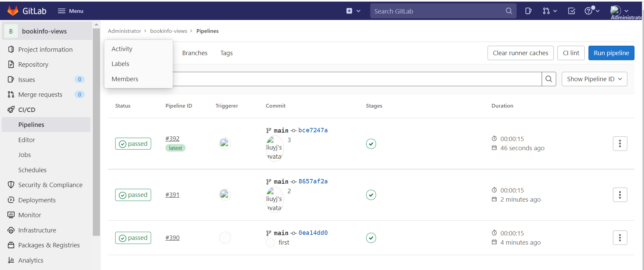Open the CI/CD Editor page
This screenshot has width=644, height=270.
click(27, 140)
